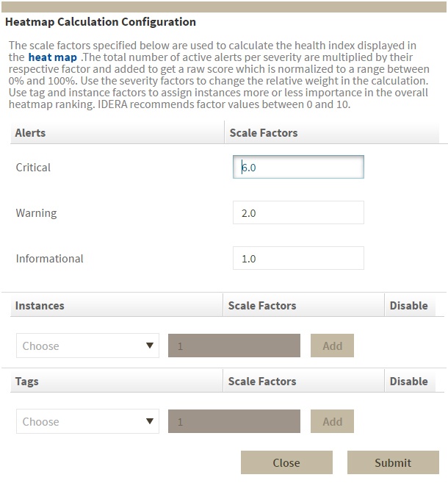The width and height of the screenshot is (448, 483).
Task: Open the Instances Choose dropdown
Action: pos(87,346)
